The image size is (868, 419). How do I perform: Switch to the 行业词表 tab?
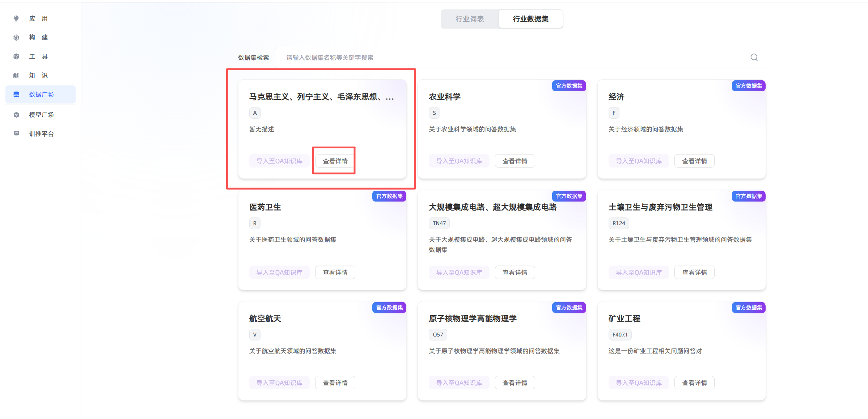[x=470, y=19]
